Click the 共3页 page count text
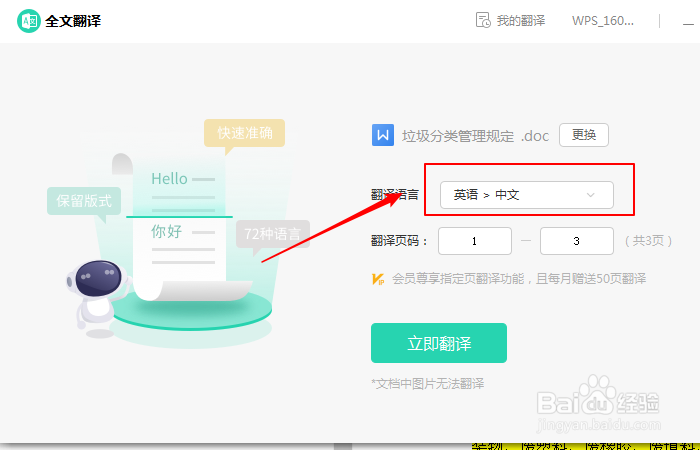This screenshot has height=450, width=700. coord(648,241)
